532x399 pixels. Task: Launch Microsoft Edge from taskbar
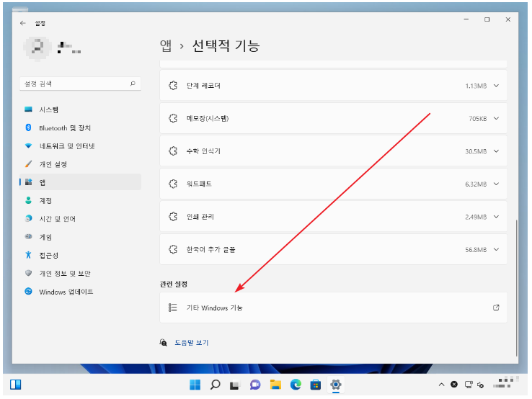coord(296,385)
